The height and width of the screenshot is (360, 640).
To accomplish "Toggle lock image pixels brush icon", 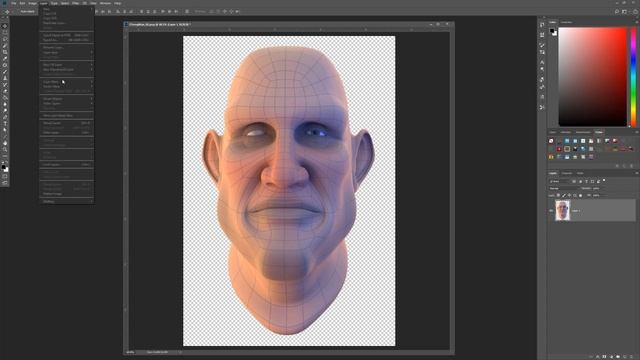I will tap(564, 196).
